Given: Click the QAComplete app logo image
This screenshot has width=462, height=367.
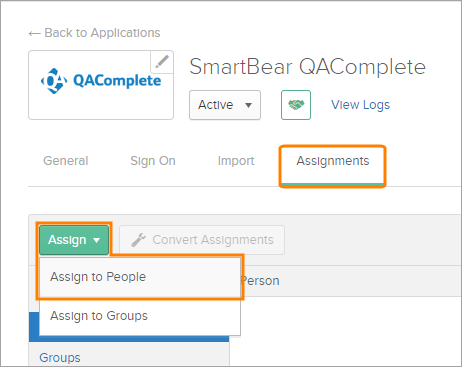Looking at the screenshot, I should pyautogui.click(x=101, y=81).
